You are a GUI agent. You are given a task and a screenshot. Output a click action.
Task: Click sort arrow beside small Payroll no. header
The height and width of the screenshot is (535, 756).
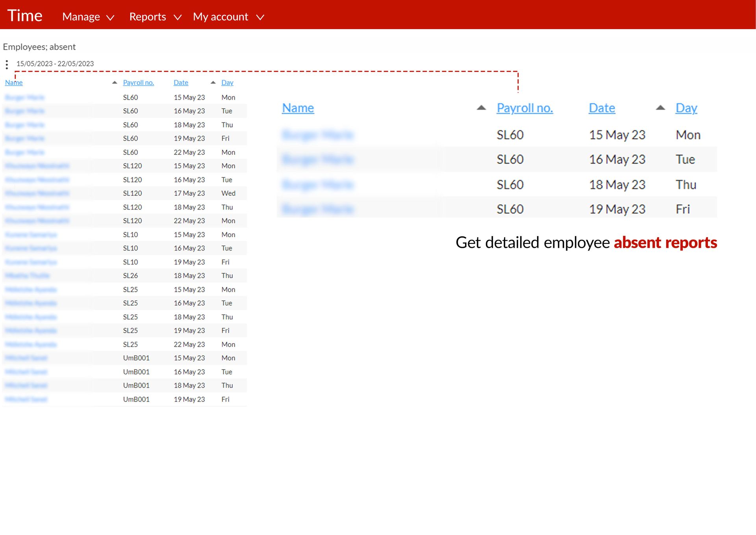tap(115, 83)
